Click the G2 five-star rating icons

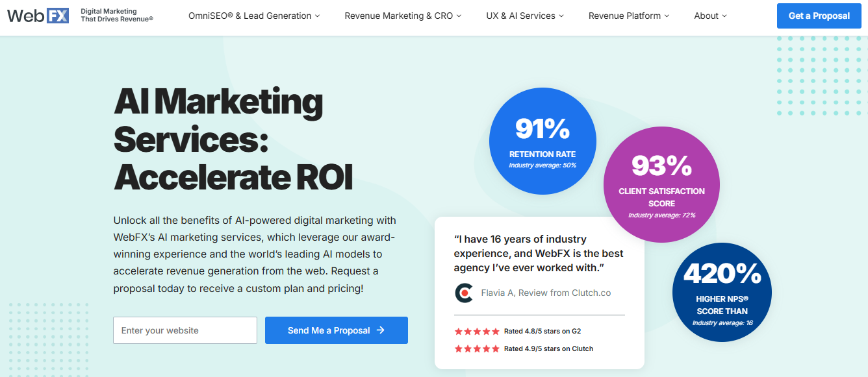pyautogui.click(x=477, y=331)
